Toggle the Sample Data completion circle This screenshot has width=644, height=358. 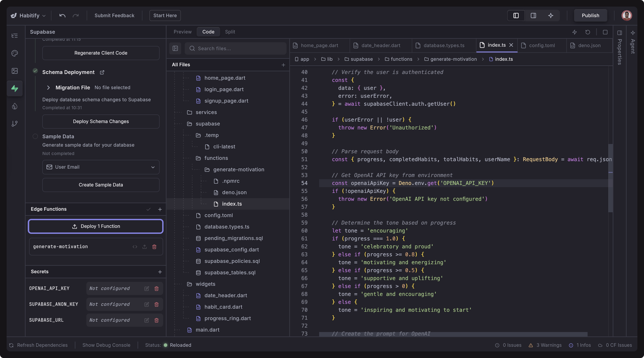pyautogui.click(x=35, y=137)
